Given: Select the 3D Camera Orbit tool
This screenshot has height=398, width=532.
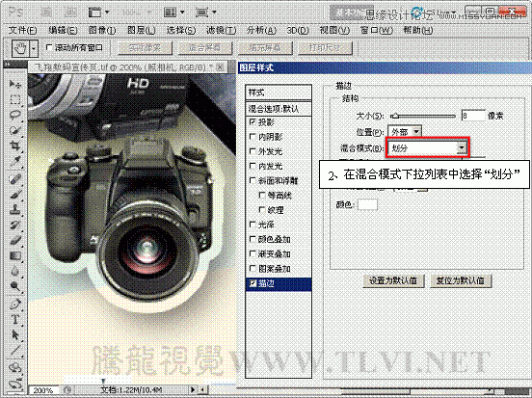Looking at the screenshot, I should [14, 384].
